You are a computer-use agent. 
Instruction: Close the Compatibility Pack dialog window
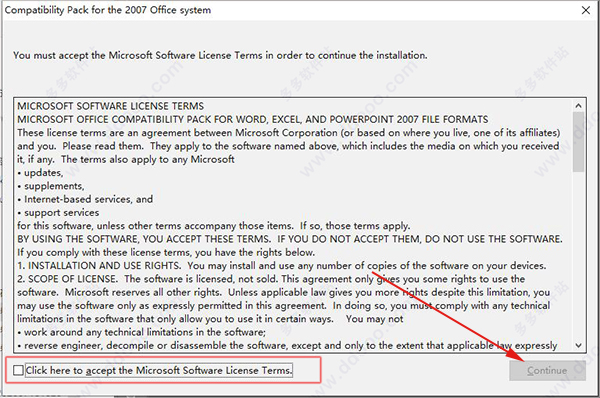(586, 10)
